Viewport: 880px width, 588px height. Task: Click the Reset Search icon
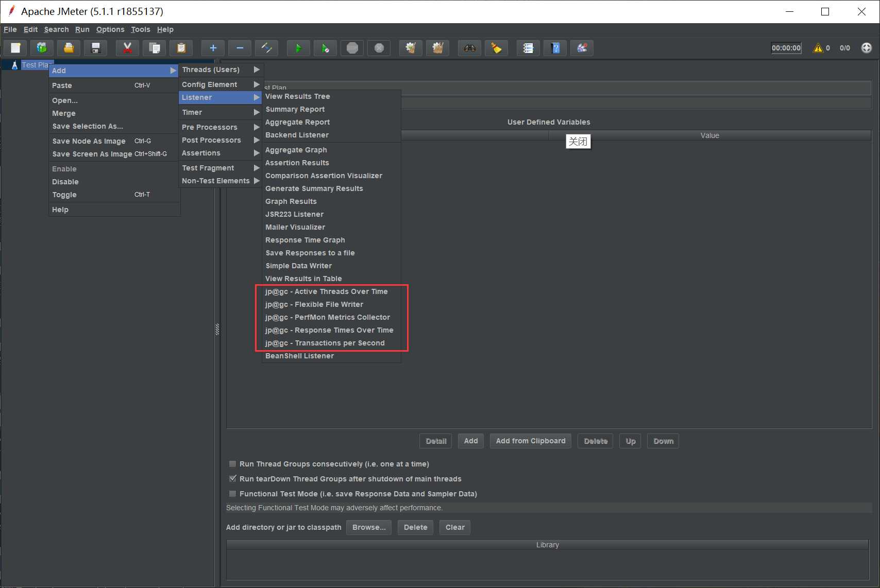(x=496, y=48)
